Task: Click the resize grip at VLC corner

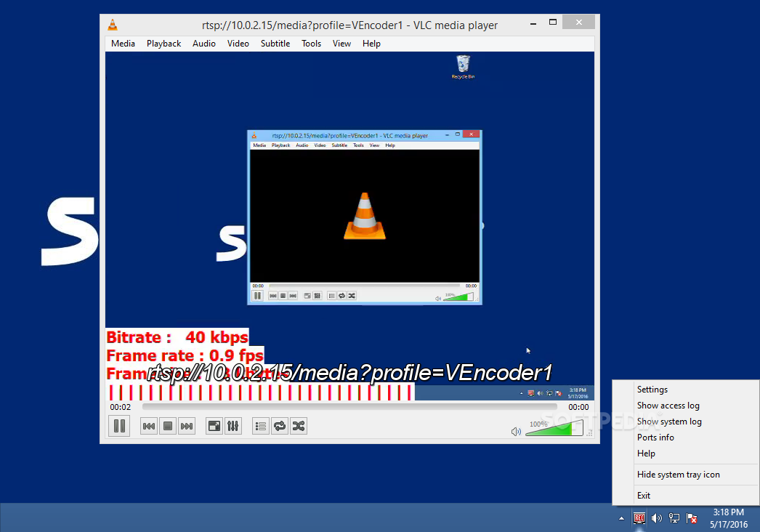Action: pyautogui.click(x=590, y=433)
